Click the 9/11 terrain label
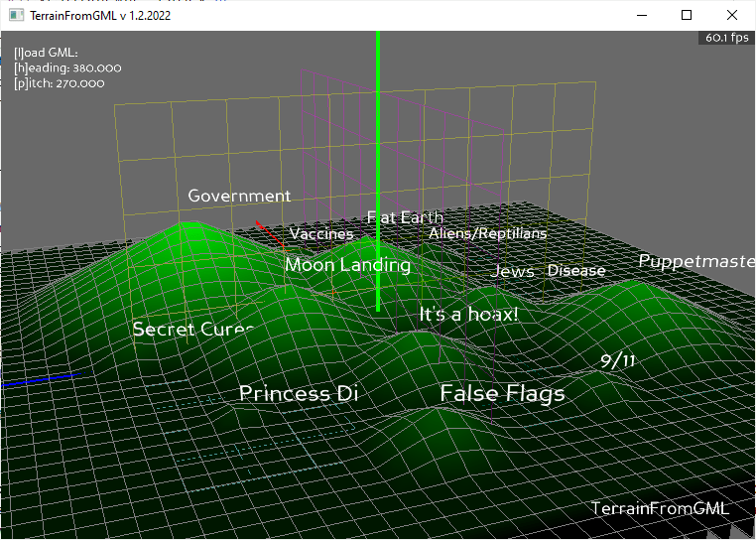 tap(617, 360)
